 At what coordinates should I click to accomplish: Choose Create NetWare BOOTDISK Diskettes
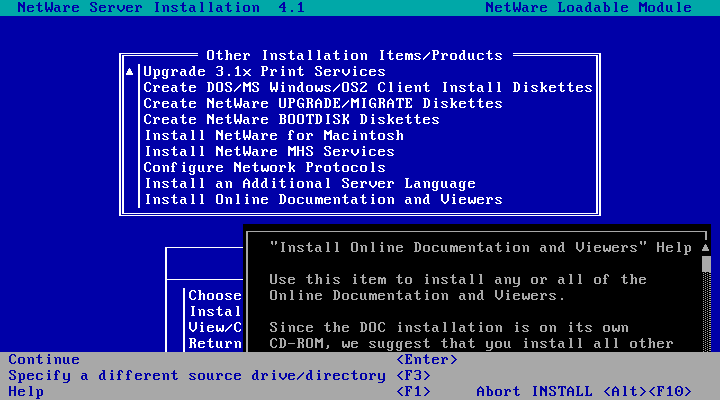291,119
